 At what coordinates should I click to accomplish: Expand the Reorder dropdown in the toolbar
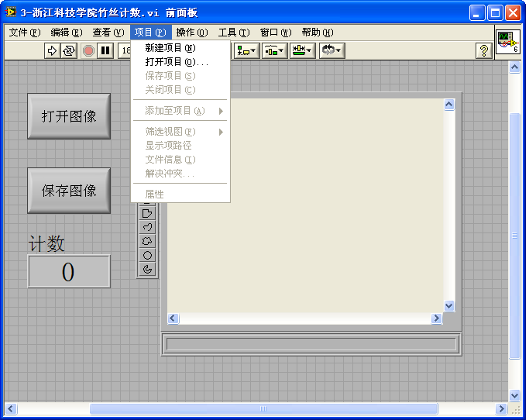click(331, 50)
